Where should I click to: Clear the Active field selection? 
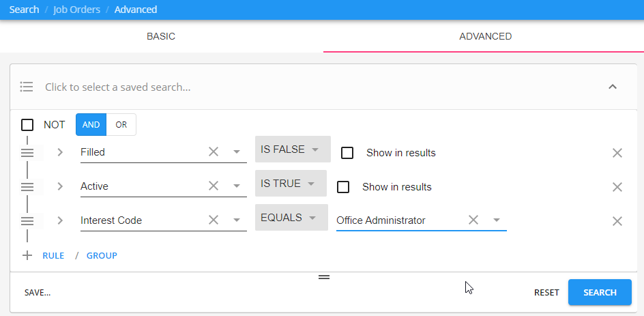click(214, 186)
